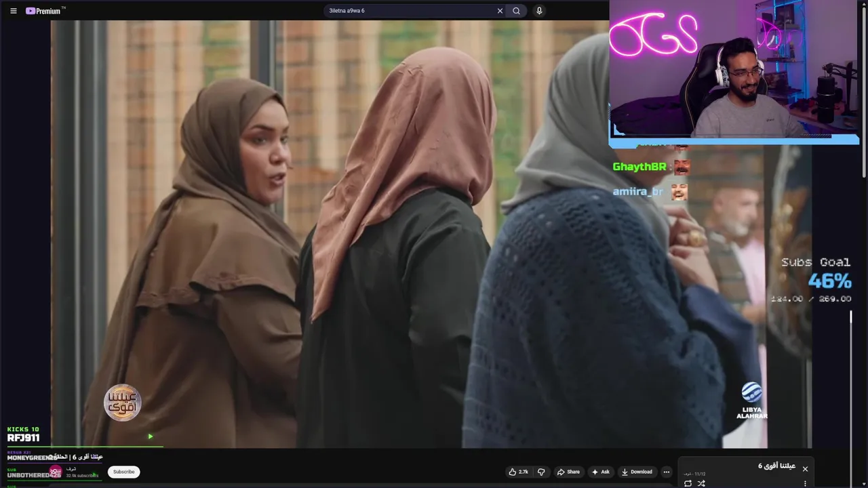Subscribe to the channel
868x488 pixels.
[123, 472]
